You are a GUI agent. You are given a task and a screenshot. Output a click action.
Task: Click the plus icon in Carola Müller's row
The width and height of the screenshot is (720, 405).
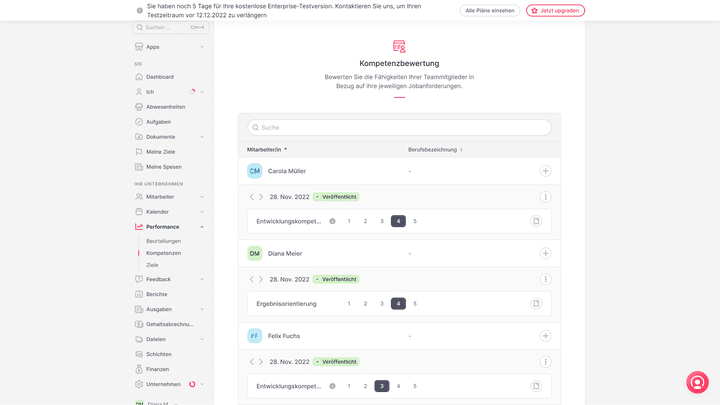pyautogui.click(x=545, y=171)
